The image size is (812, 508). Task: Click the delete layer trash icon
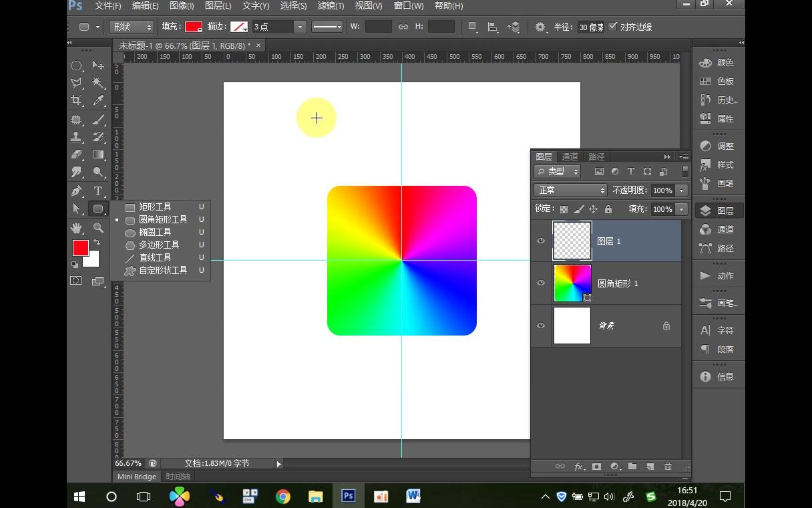(668, 467)
